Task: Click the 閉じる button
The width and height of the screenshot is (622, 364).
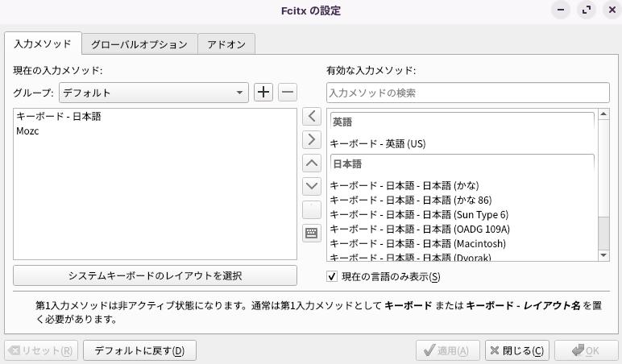Action: tap(517, 350)
